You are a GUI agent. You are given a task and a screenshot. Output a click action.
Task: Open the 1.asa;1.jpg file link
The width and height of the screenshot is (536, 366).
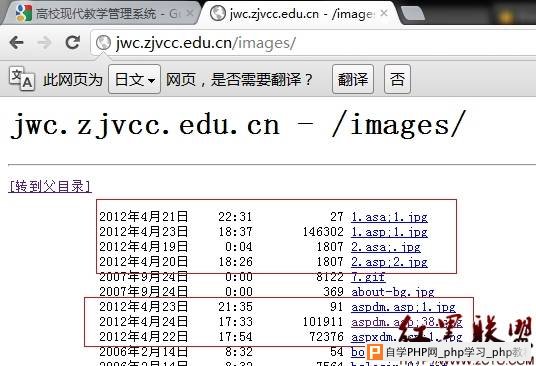[389, 217]
